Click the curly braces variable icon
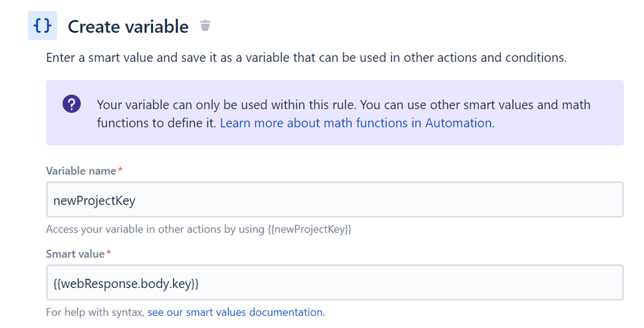 tap(42, 26)
